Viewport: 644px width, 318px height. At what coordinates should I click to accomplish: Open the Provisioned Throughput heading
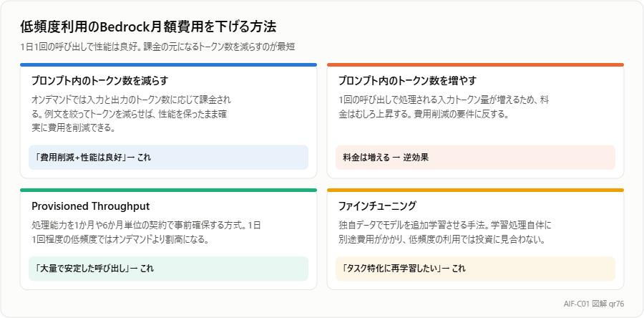[x=90, y=206]
